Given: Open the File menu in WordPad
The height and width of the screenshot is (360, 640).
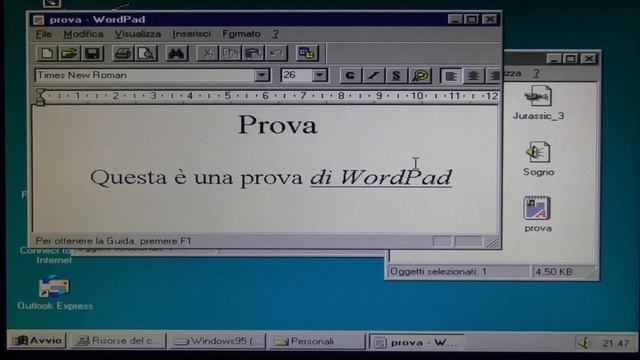Looking at the screenshot, I should [44, 34].
